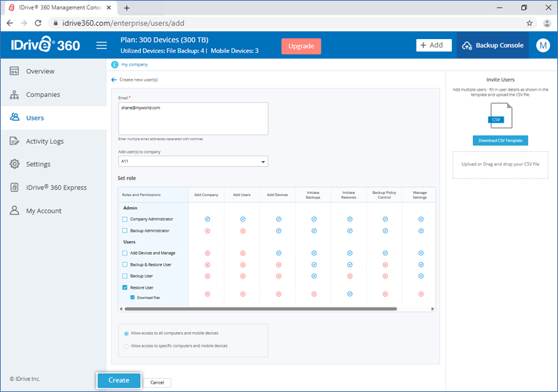Click the IDrive 360 logo
Screen dimensions: 558x392
click(x=45, y=45)
